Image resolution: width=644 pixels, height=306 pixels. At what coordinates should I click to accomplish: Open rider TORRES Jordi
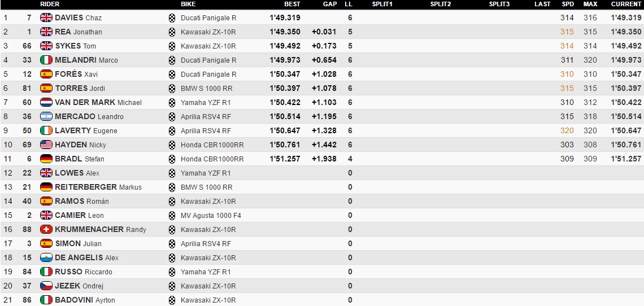[x=80, y=88]
